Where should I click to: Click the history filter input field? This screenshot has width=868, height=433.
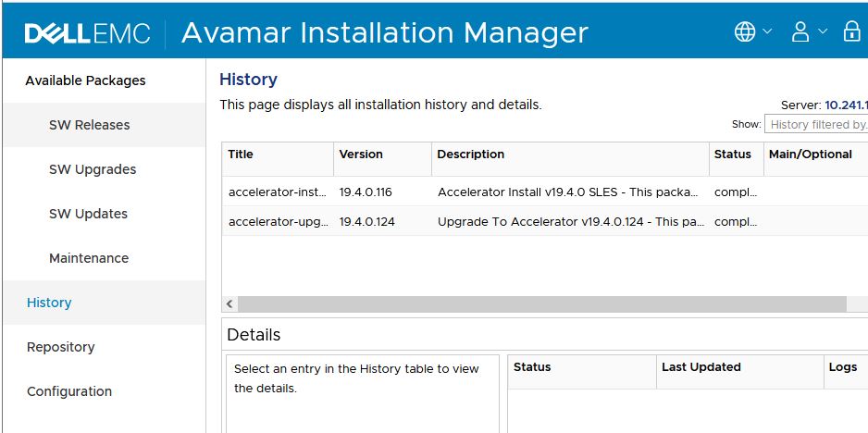tap(816, 124)
